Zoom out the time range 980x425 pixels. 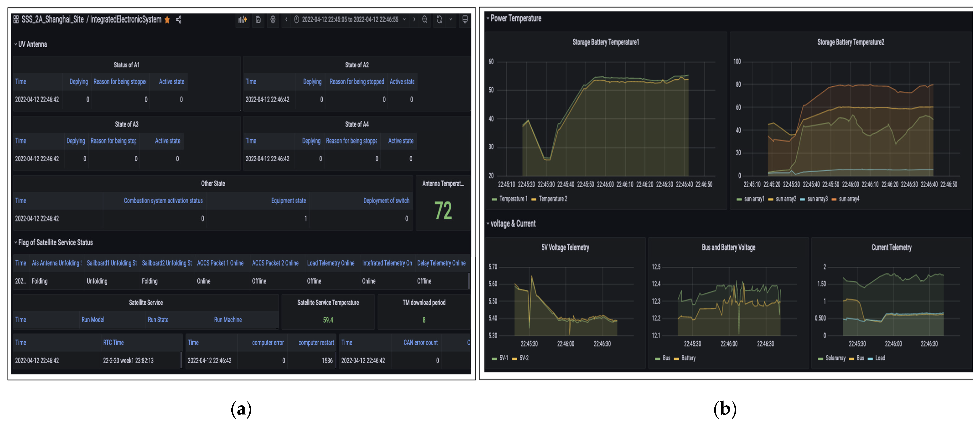click(x=425, y=19)
